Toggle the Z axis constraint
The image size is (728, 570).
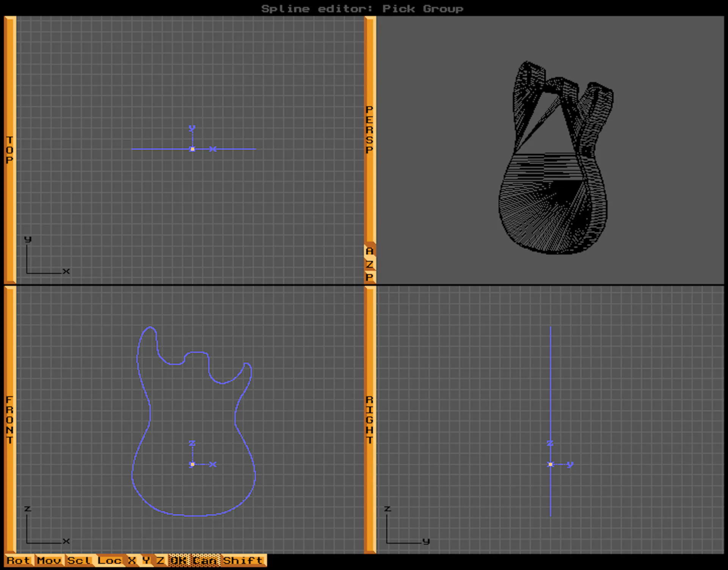161,561
